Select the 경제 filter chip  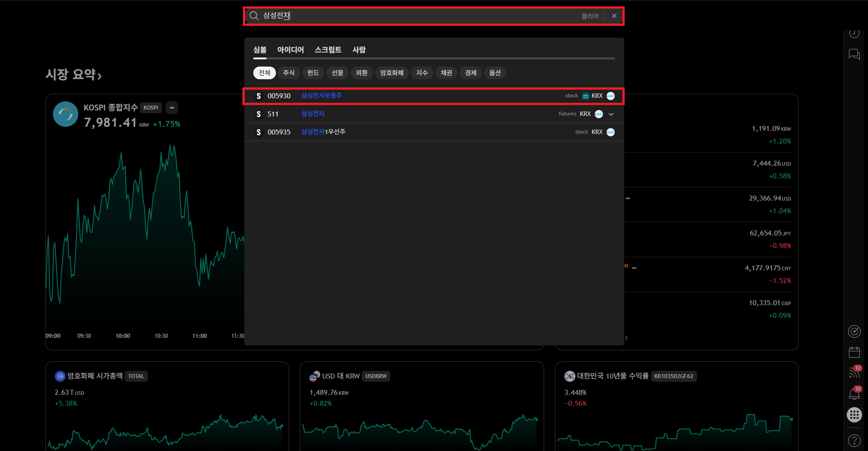[471, 73]
